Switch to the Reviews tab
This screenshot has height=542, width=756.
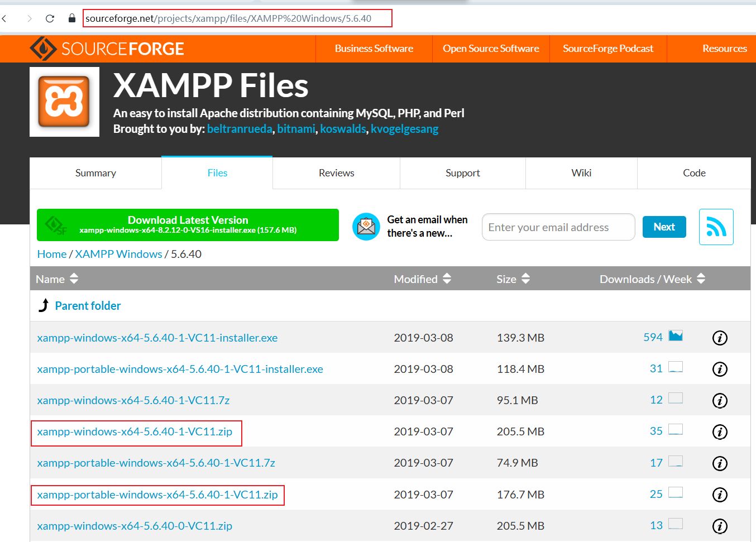point(336,173)
